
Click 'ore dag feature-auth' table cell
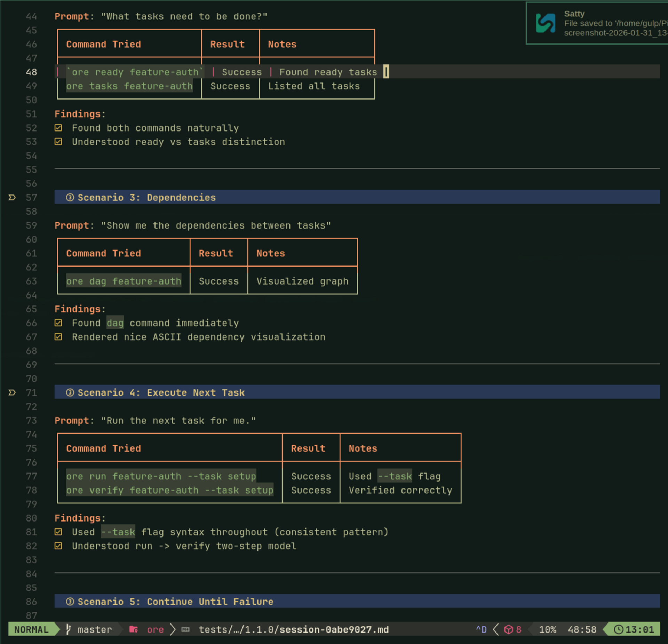(124, 281)
